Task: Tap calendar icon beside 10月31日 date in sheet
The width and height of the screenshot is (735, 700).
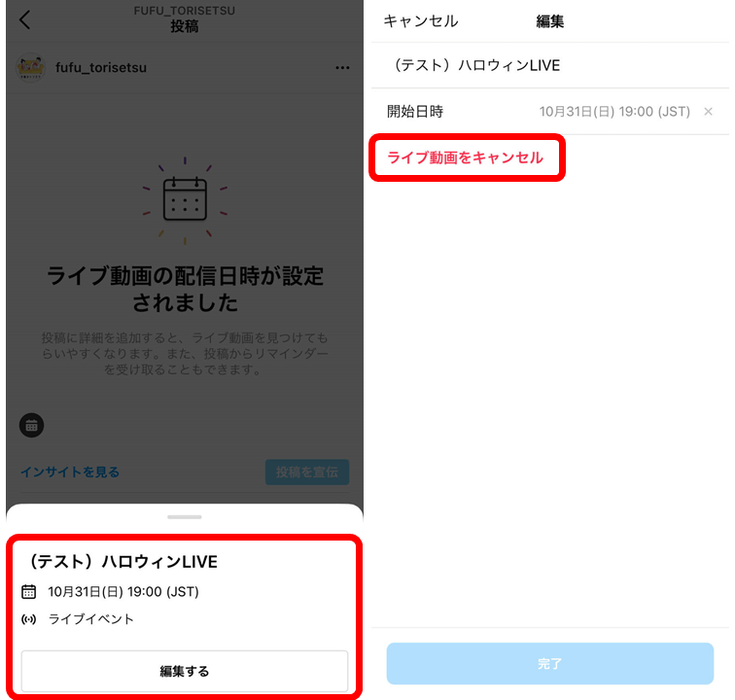Action: (x=28, y=592)
